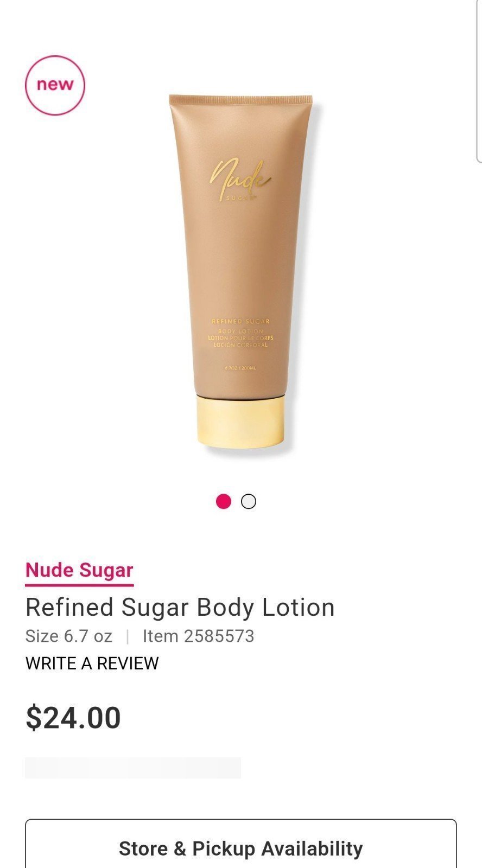
Task: Click the gold cap of the lotion tube
Action: (x=240, y=422)
